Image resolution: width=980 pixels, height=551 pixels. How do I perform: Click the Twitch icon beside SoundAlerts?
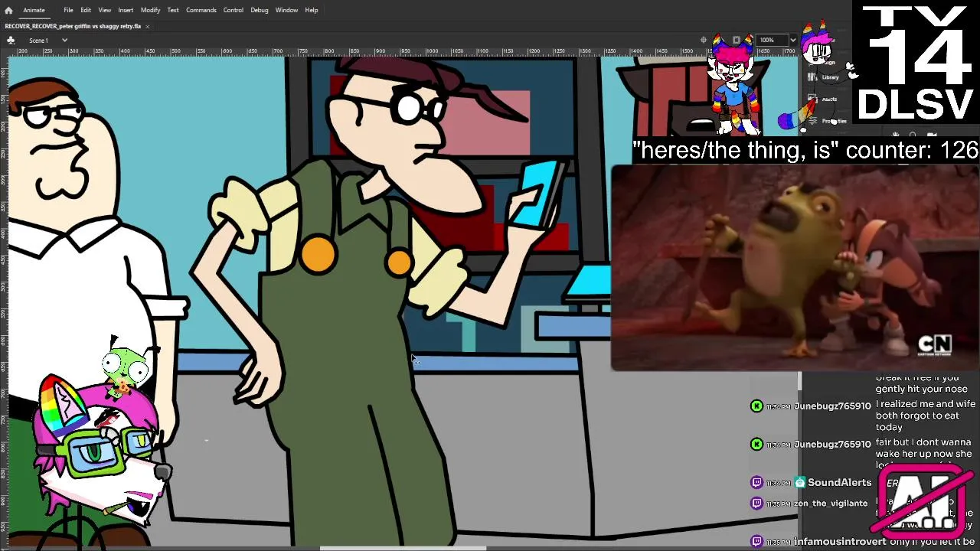(x=757, y=482)
